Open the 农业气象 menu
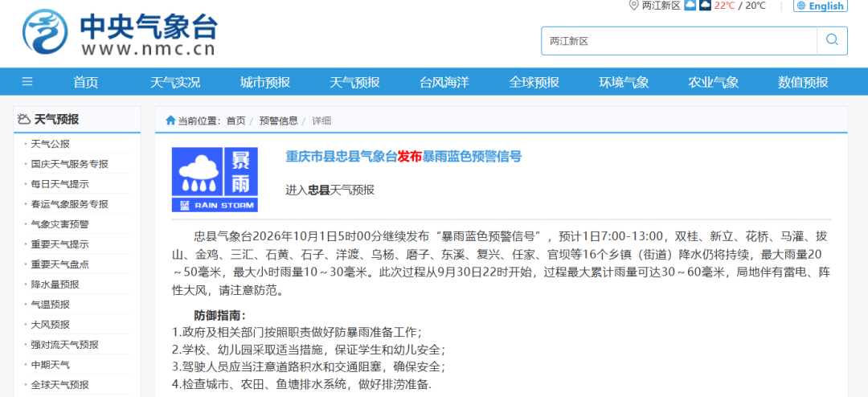Image resolution: width=868 pixels, height=397 pixels. tap(714, 82)
